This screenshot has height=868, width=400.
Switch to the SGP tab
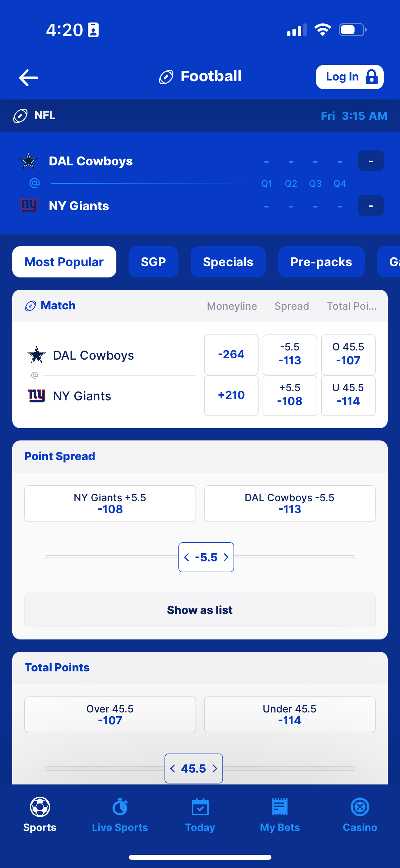[x=153, y=262]
